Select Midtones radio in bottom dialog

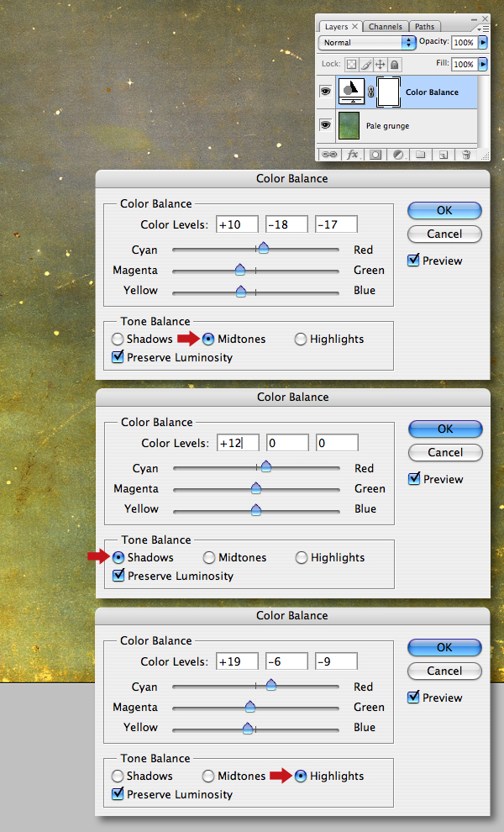208,776
